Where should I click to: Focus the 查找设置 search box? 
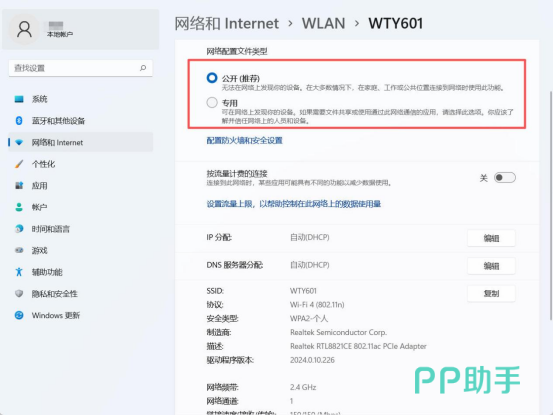81,68
